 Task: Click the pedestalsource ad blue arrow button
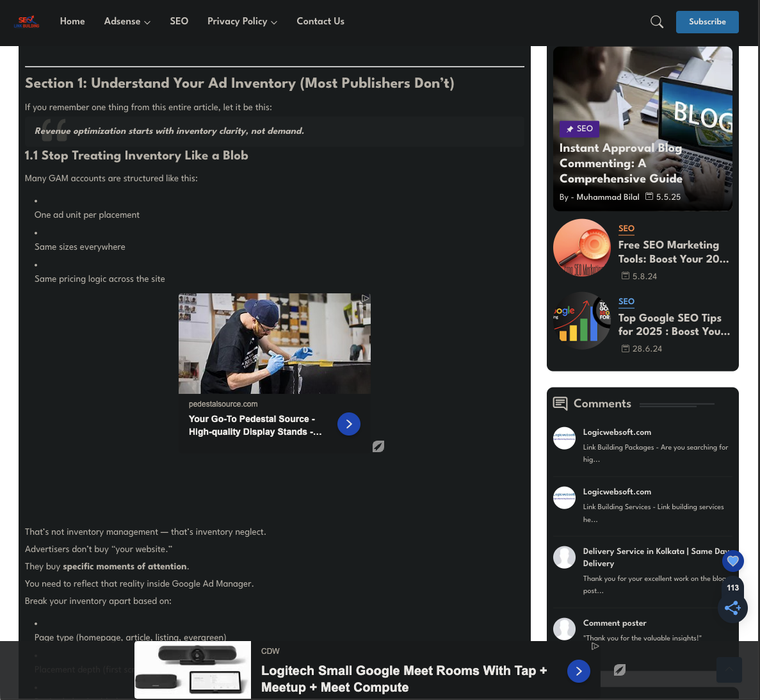(x=348, y=424)
